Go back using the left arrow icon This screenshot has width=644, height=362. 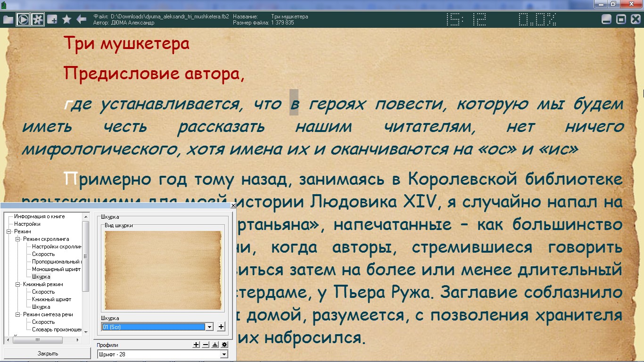coord(82,19)
